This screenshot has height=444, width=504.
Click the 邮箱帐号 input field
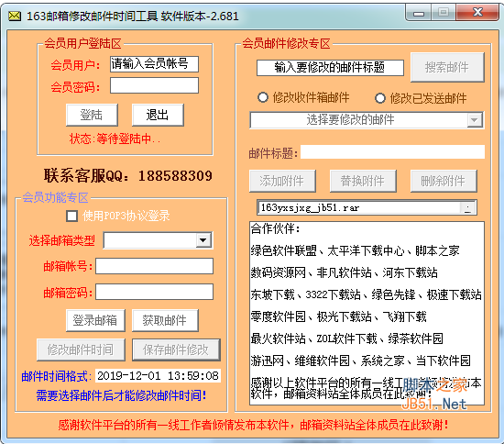pyautogui.click(x=154, y=266)
